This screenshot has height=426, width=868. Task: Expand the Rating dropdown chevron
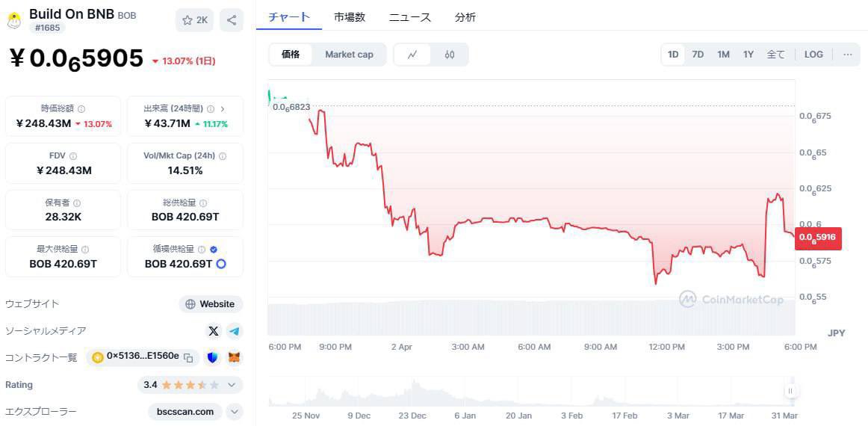point(232,384)
